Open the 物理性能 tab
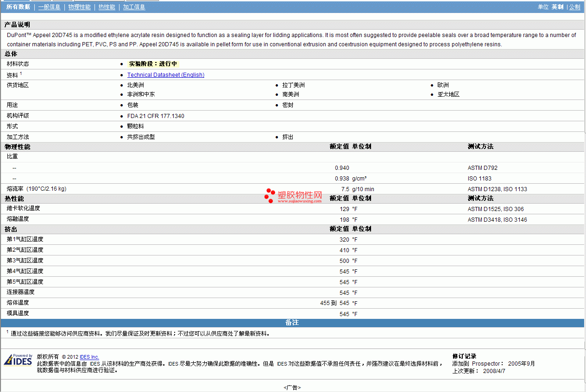586x392 pixels. pos(79,7)
